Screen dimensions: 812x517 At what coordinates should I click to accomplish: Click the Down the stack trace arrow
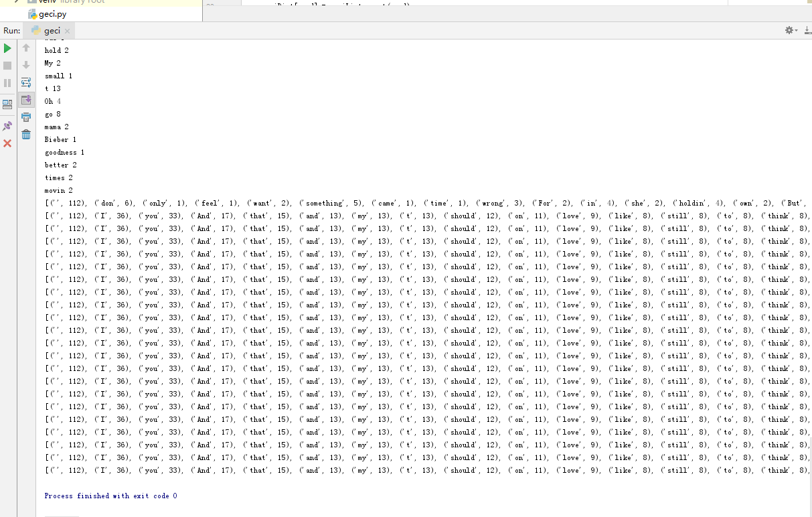(26, 65)
